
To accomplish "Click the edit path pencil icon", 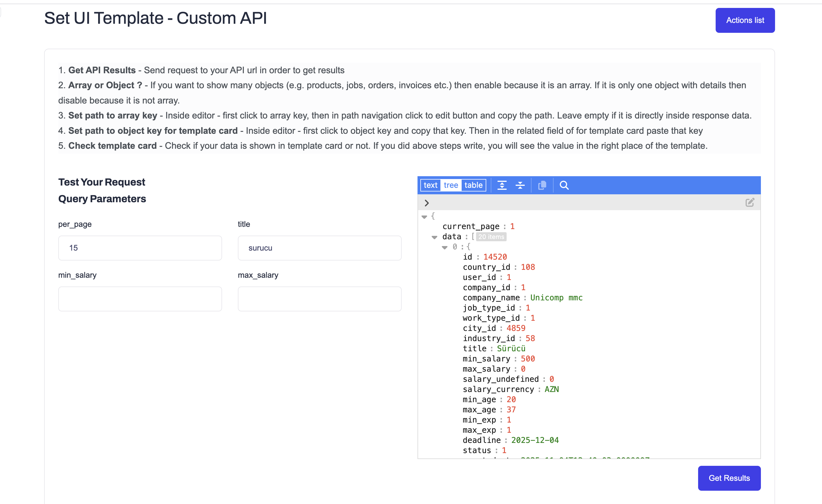I will (750, 203).
